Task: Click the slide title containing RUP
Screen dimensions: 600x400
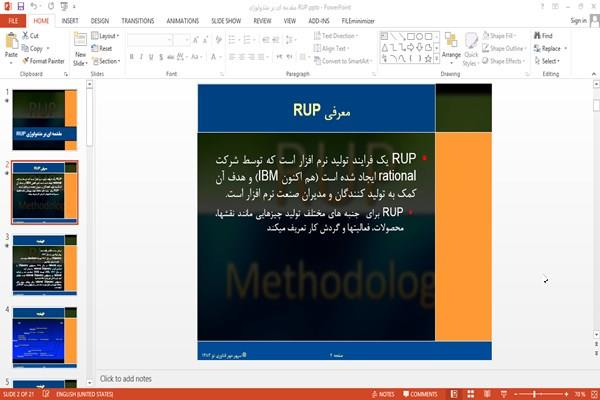Action: tap(321, 110)
